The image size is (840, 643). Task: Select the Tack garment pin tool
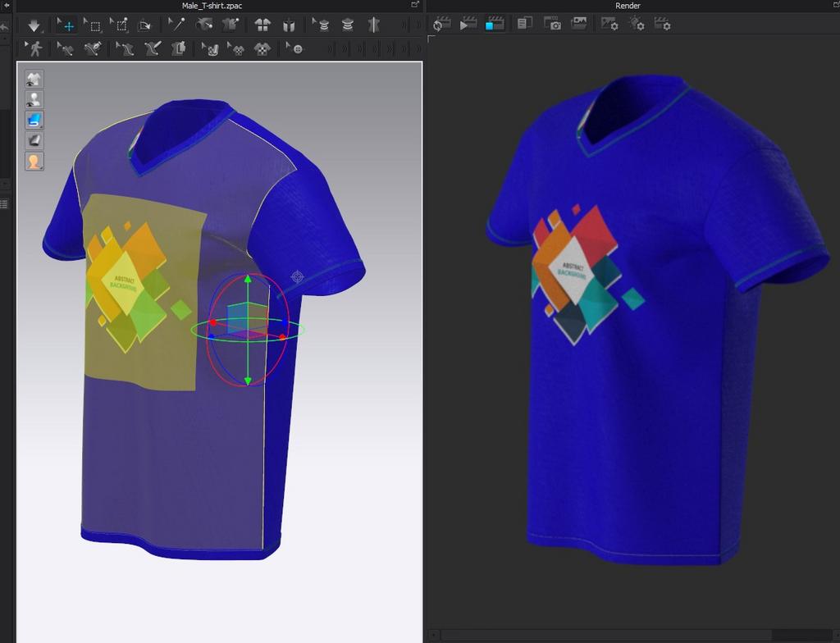coord(231,25)
